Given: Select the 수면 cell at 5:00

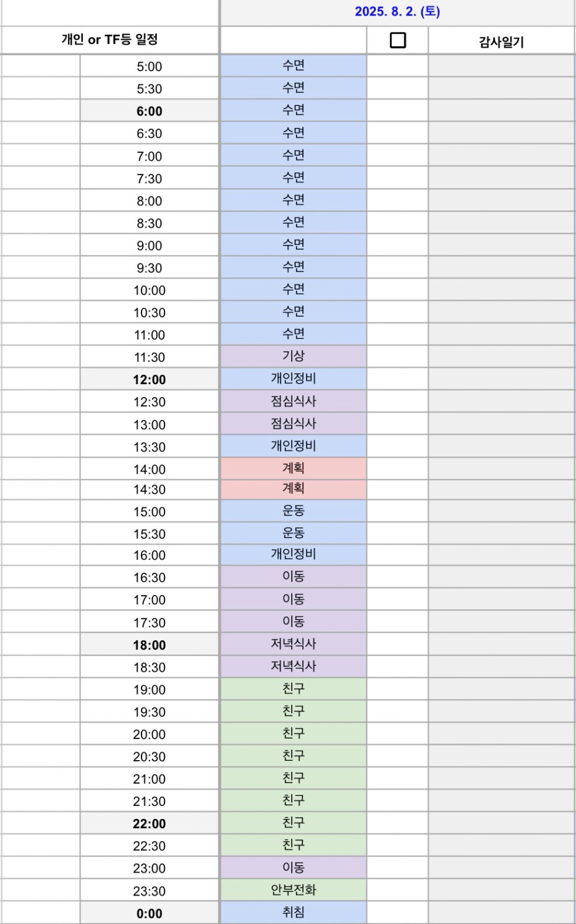Looking at the screenshot, I should 294,66.
